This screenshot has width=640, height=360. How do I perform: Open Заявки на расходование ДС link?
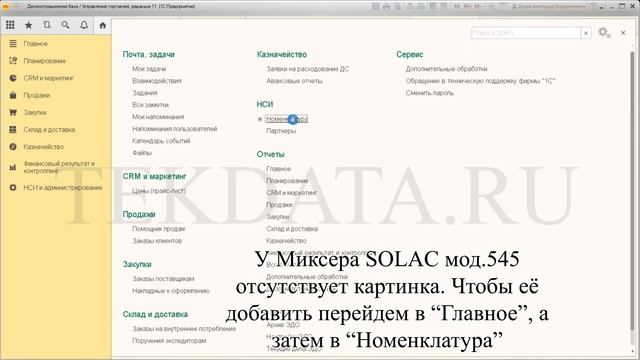(x=308, y=69)
